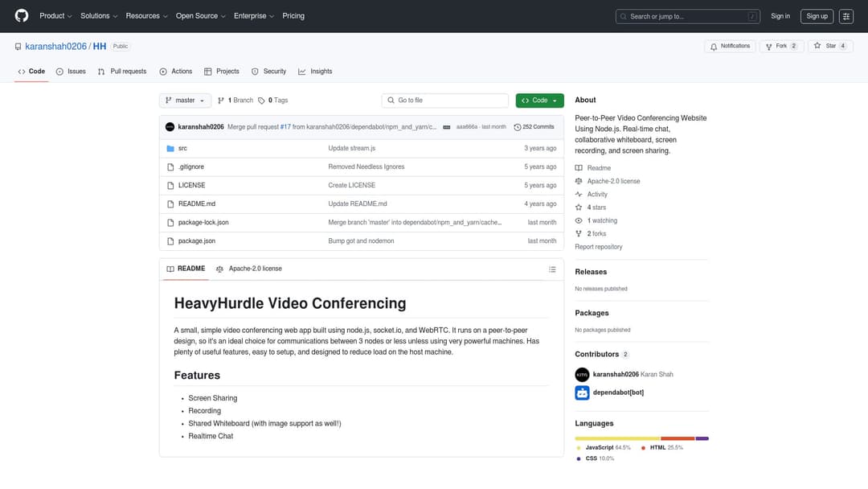Expand the commit message ellipsis icon
The width and height of the screenshot is (868, 489).
coord(447,127)
